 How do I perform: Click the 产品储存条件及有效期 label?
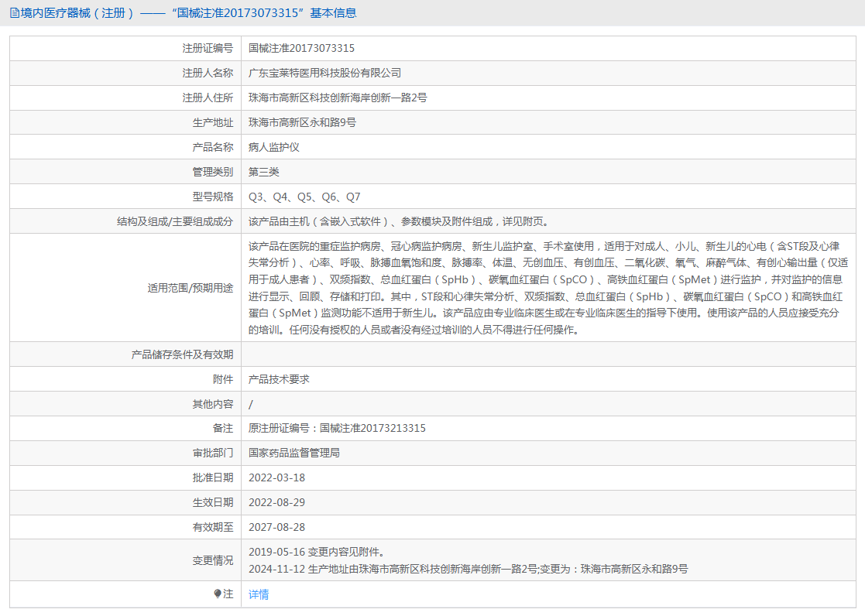tap(182, 354)
